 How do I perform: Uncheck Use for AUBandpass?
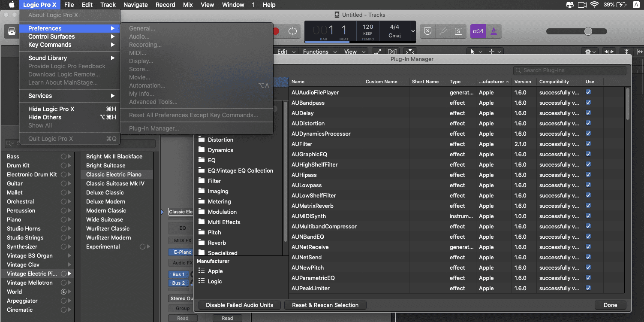coord(588,103)
